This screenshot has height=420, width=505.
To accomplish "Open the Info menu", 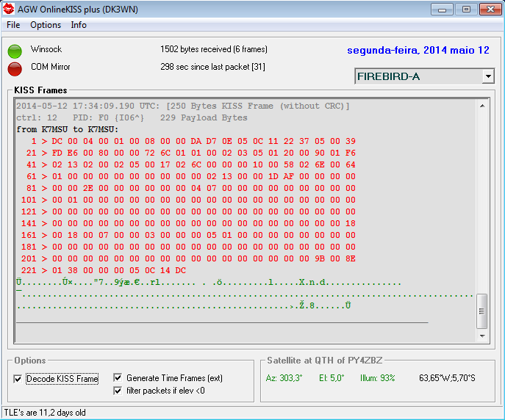I will point(79,25).
